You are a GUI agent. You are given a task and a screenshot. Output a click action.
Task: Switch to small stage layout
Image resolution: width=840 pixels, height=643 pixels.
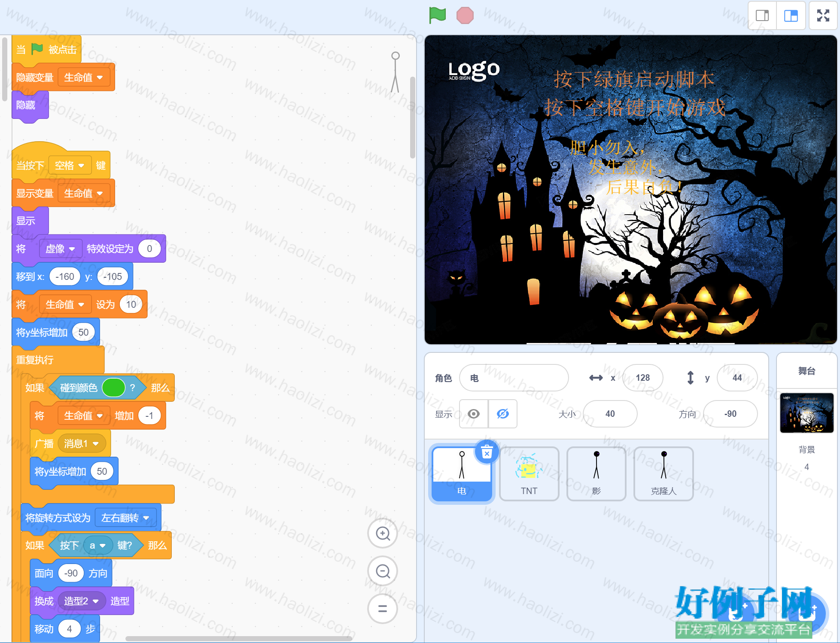762,16
